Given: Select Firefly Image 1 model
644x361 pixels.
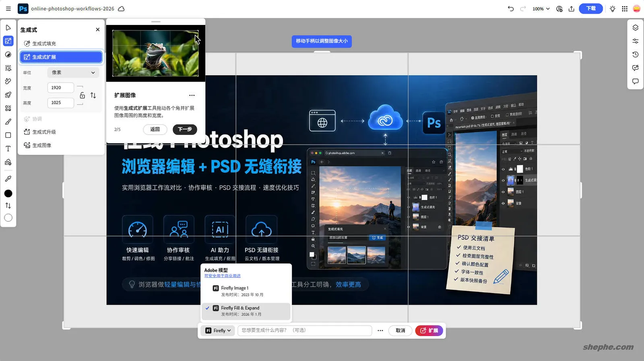Looking at the screenshot, I should click(246, 291).
